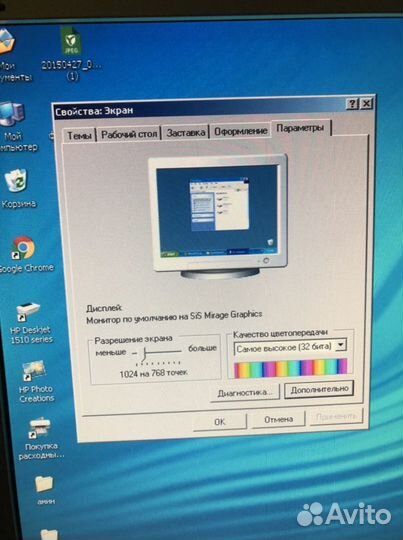Viewport: 403px width, 540px height.
Task: Select the HP Deskjet 1510 series shortcut
Action: tap(30, 322)
